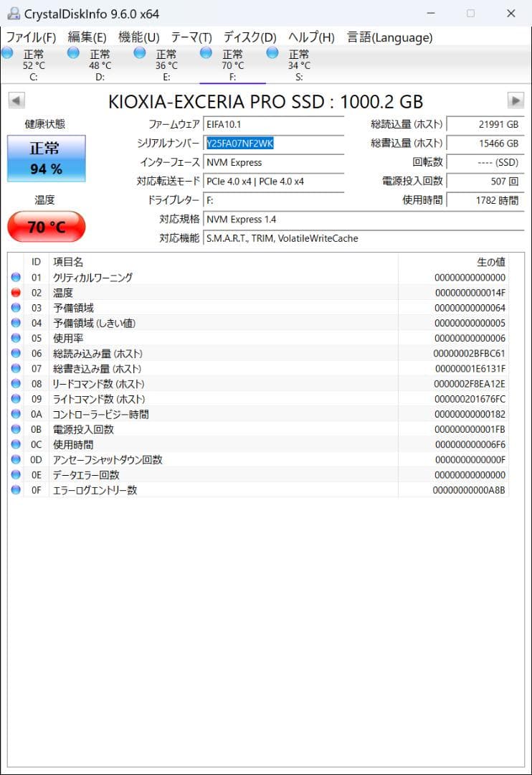532x775 pixels.
Task: Click status dot for コントローラービジー時間 row
Action: coord(16,414)
